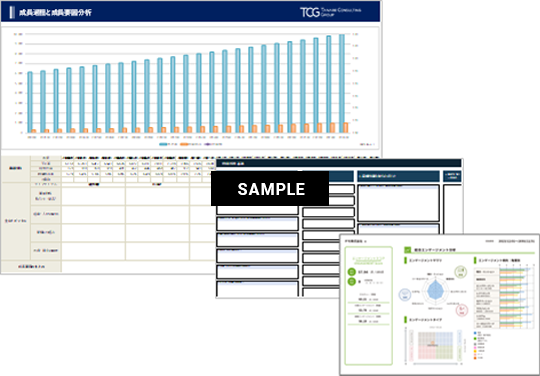Select the tallest blue bar in the growth chart
This screenshot has height=376, width=540.
point(342,83)
